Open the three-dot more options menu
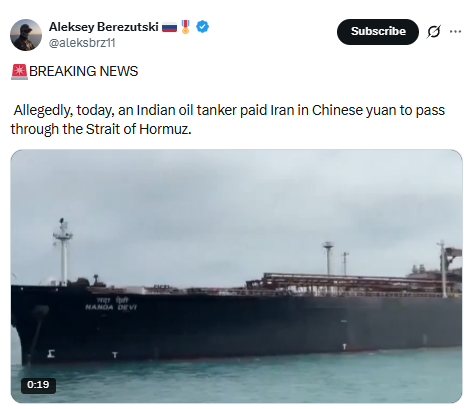Viewport: 475px width, 409px height. tap(455, 32)
